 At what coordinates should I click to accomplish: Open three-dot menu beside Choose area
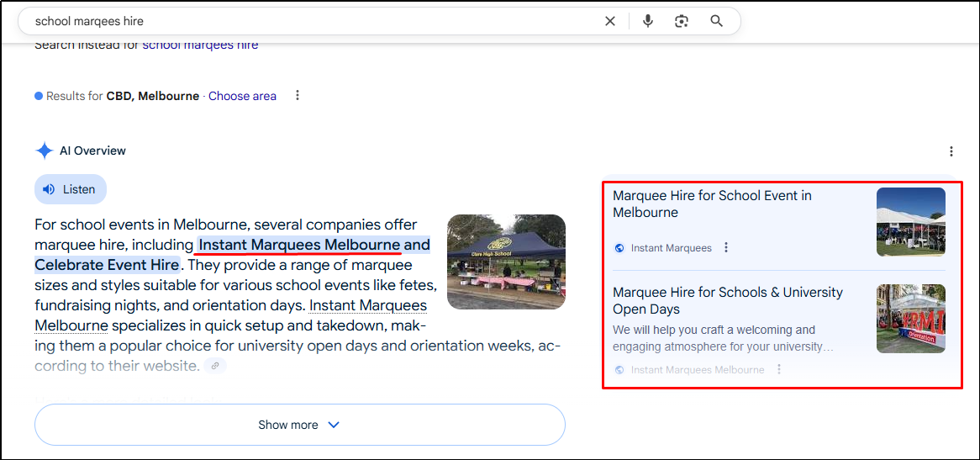pos(298,96)
